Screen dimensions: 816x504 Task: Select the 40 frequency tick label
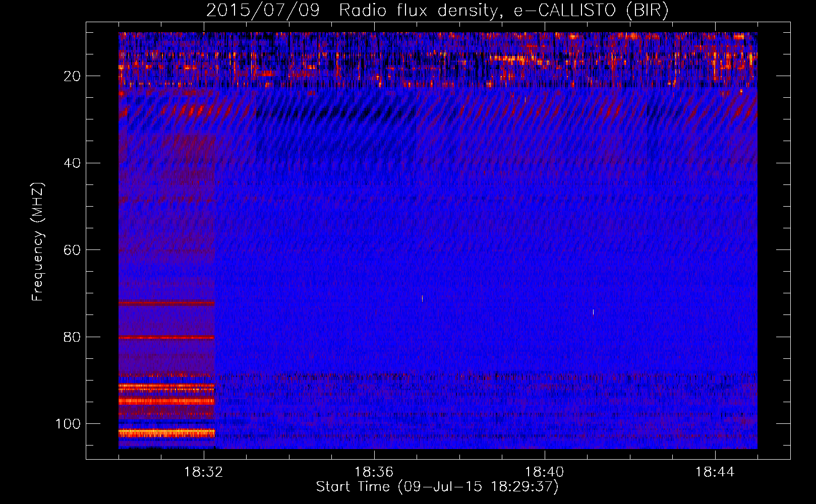click(x=72, y=163)
